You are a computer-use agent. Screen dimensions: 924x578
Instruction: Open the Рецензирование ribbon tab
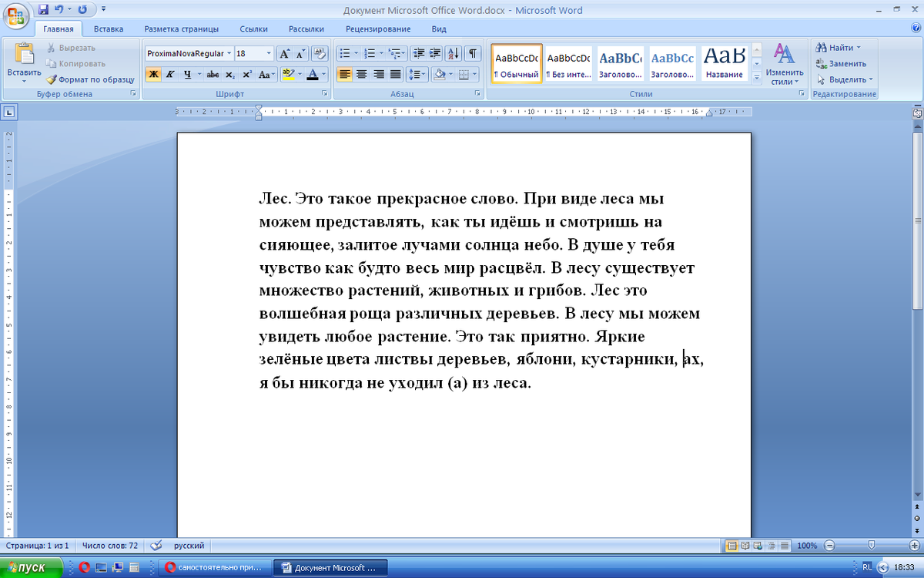pos(377,29)
